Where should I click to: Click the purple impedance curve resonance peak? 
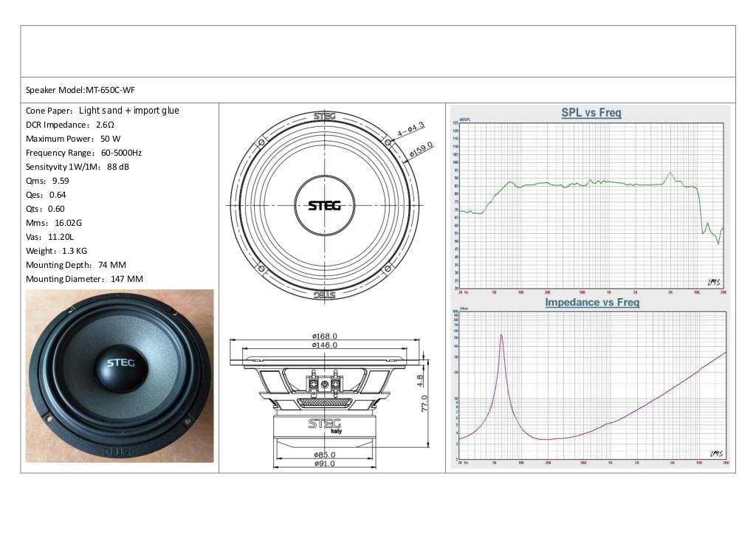pyautogui.click(x=501, y=336)
